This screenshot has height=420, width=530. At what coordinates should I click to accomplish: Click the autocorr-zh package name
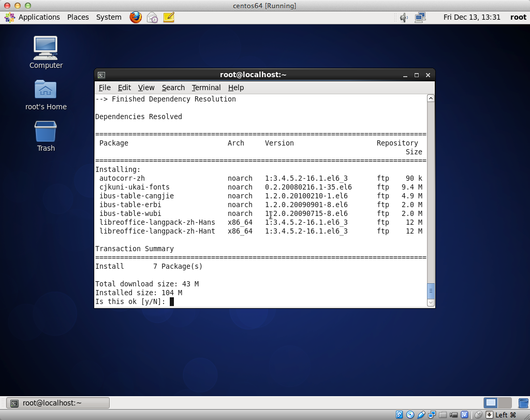[122, 179]
